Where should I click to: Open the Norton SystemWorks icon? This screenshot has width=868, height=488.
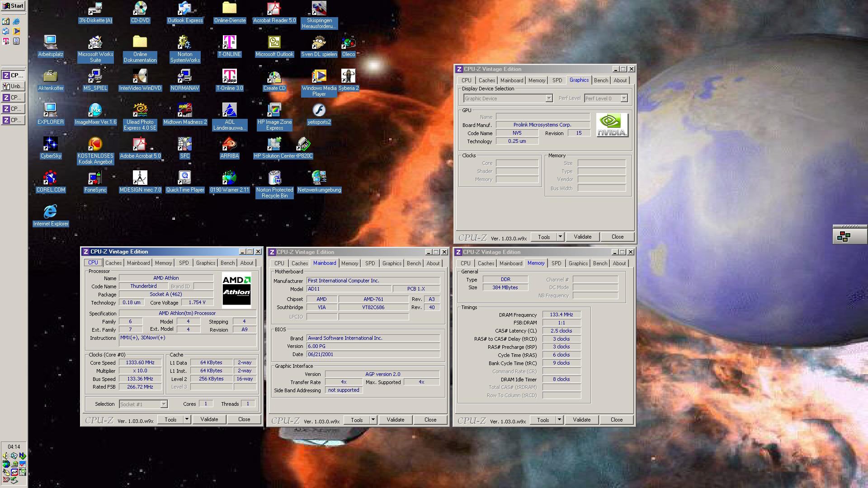[184, 43]
